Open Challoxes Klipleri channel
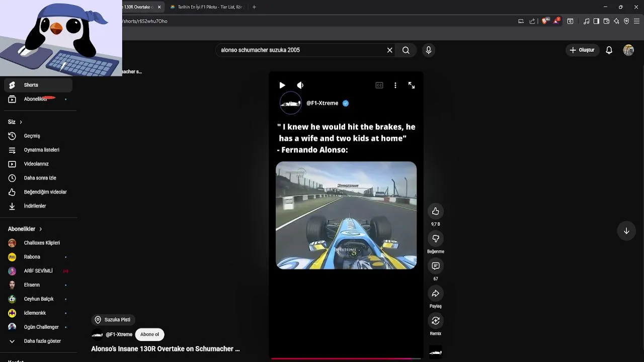 38,243
